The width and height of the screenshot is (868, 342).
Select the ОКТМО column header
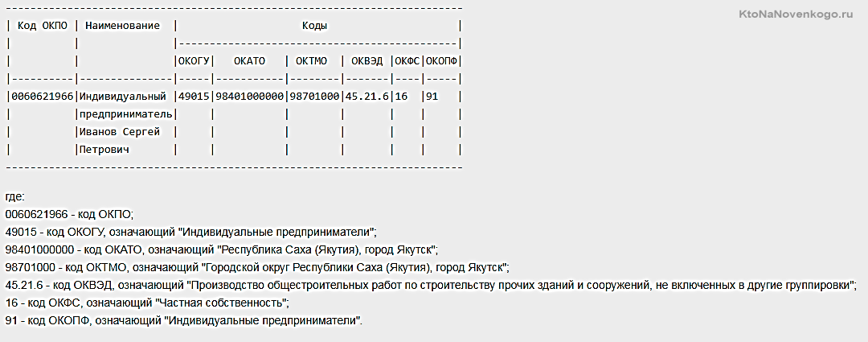point(312,61)
